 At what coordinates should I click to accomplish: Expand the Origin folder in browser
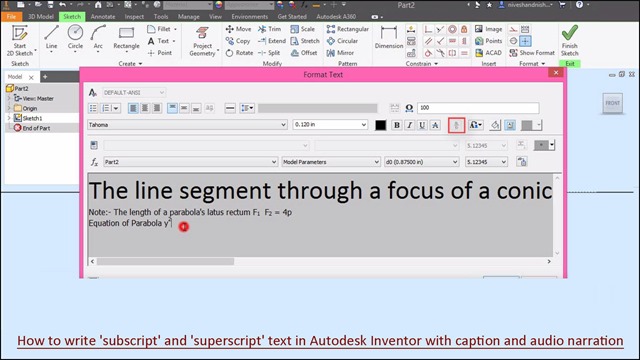coord(9,108)
